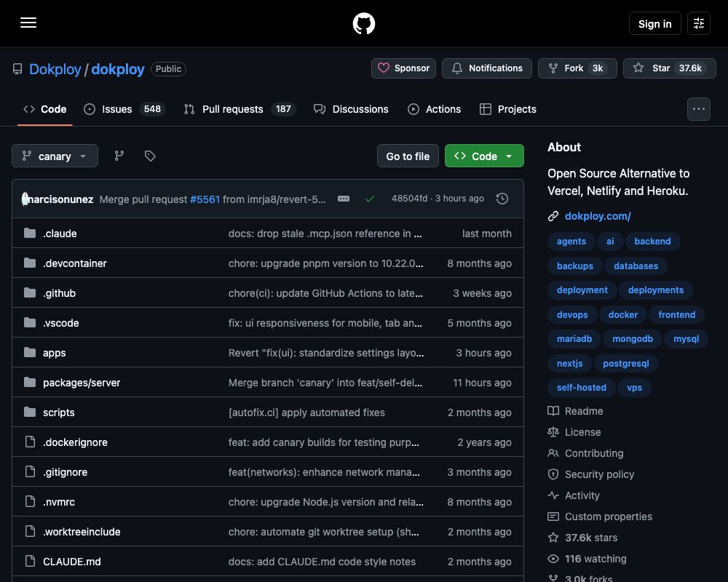Expand the green Code dropdown

[x=484, y=156]
